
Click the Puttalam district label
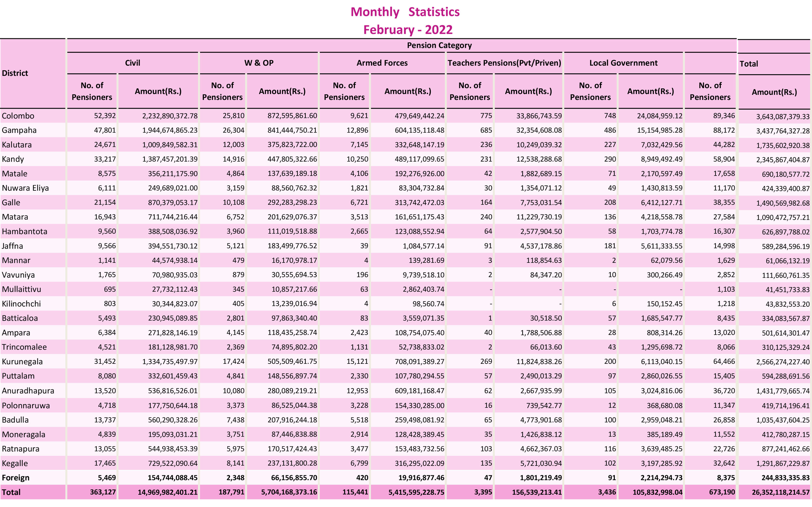click(x=18, y=376)
